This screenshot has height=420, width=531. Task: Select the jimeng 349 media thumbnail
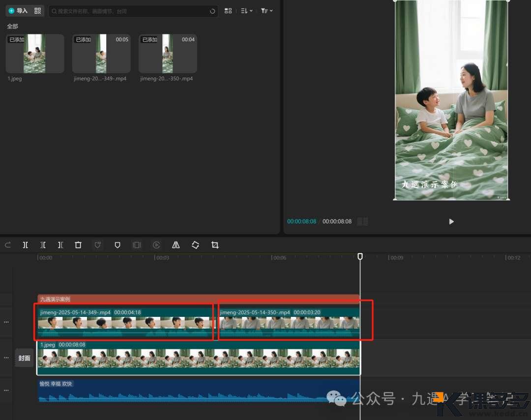click(x=101, y=54)
